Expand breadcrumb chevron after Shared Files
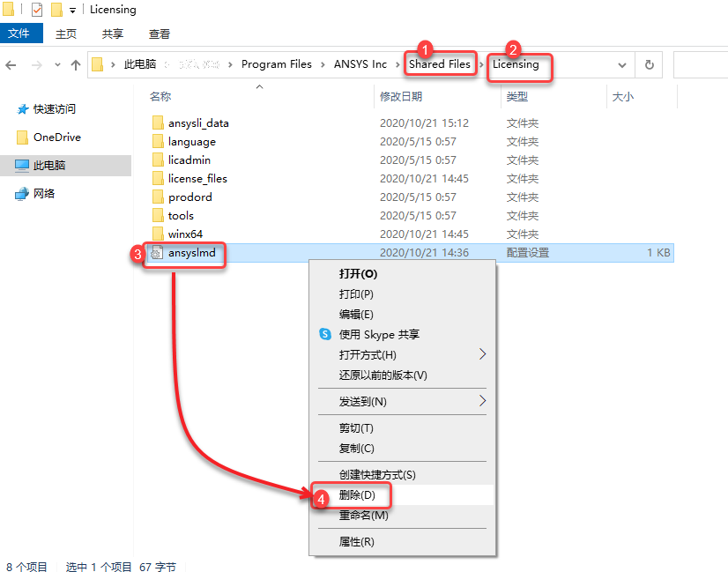The image size is (728, 572). (x=481, y=64)
